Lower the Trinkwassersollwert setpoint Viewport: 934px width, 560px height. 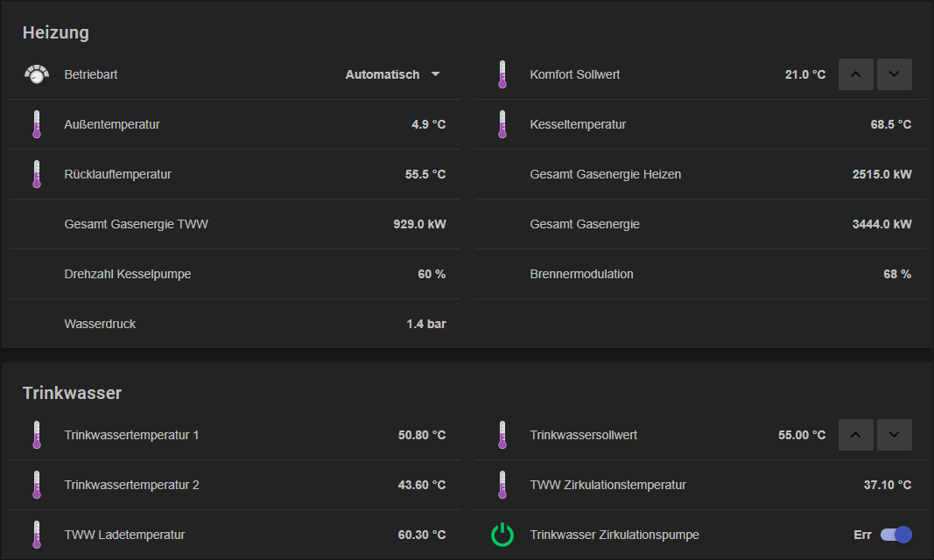click(895, 435)
